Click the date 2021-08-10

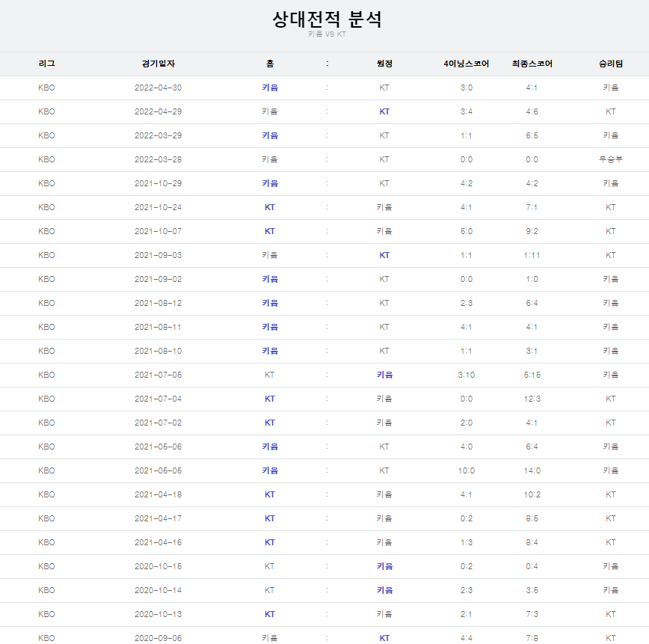[x=158, y=352]
